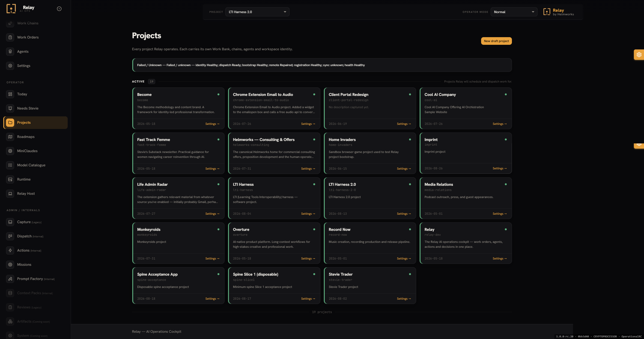
Task: Click the Dispatch icon
Action: tap(10, 236)
